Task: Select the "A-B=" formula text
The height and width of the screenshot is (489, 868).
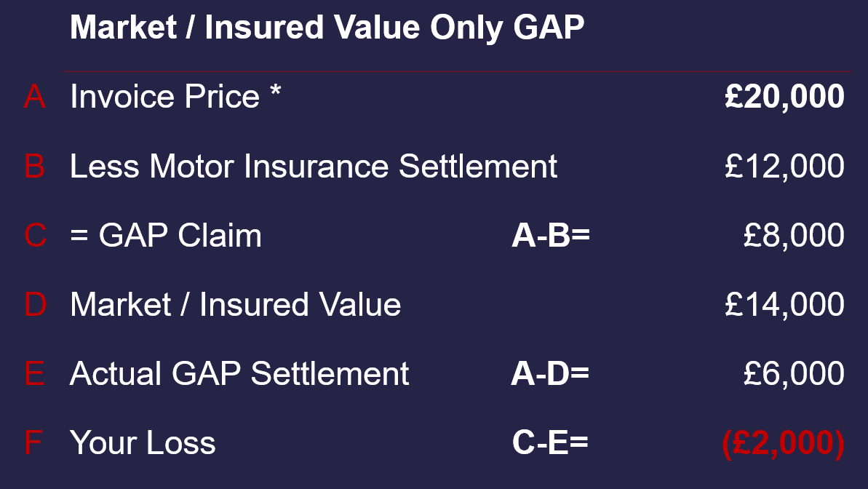Action: tap(550, 236)
